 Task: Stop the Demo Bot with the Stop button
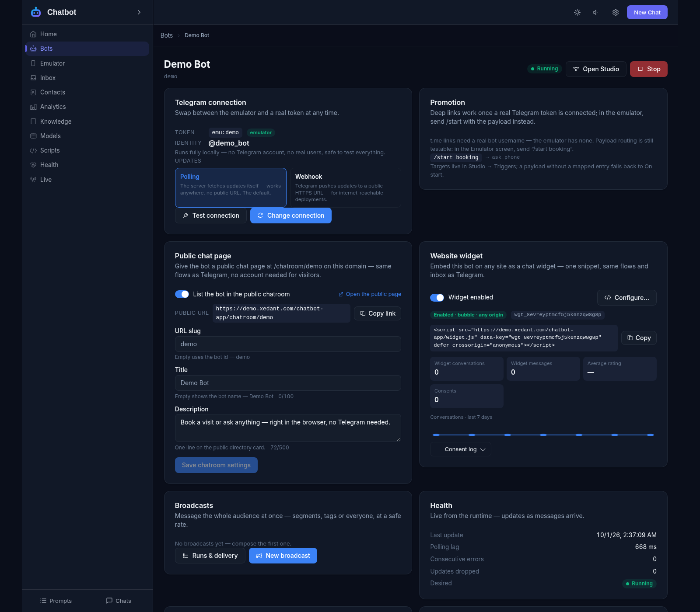[x=649, y=69]
